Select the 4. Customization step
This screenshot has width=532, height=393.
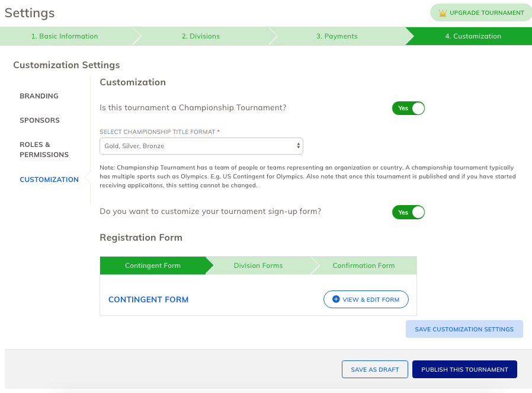(473, 36)
